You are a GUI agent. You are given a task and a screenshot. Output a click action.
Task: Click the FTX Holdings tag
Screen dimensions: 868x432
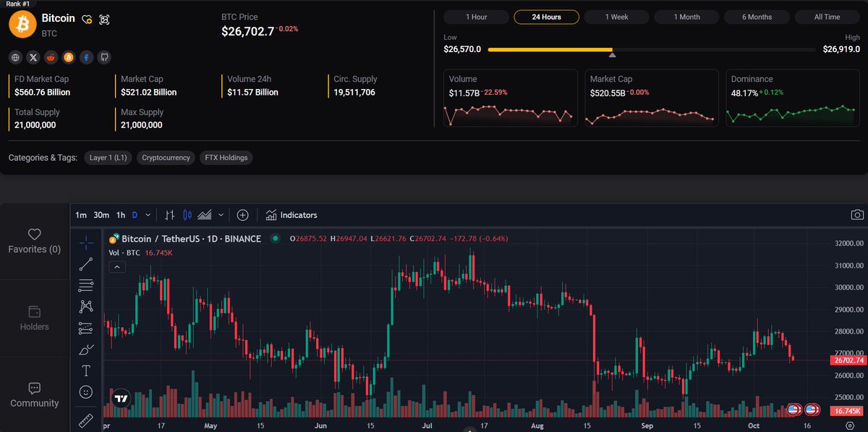pos(226,158)
